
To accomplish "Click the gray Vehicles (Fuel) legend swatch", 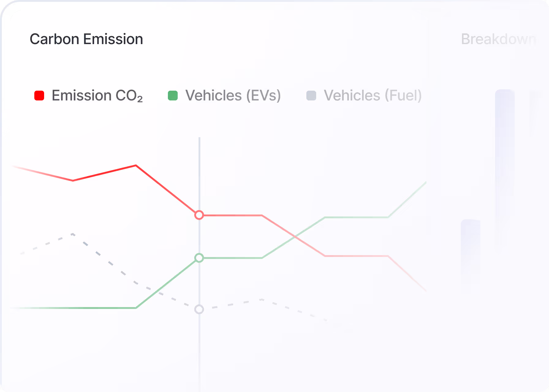I will 311,96.
